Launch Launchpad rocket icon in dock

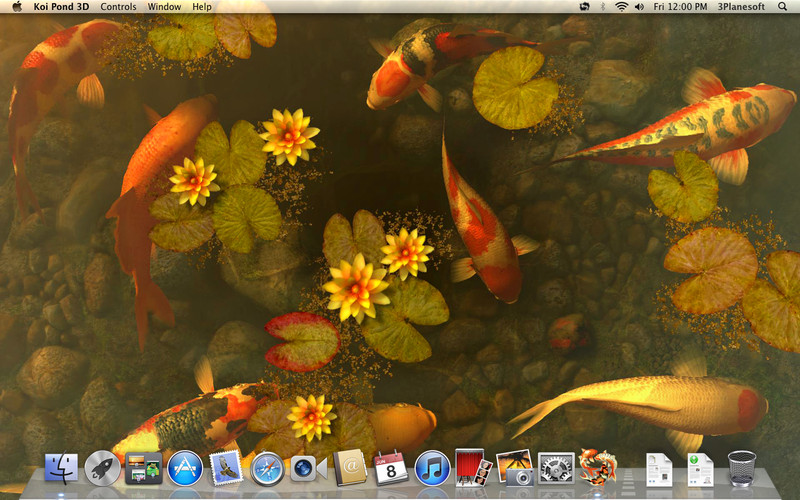pyautogui.click(x=102, y=467)
